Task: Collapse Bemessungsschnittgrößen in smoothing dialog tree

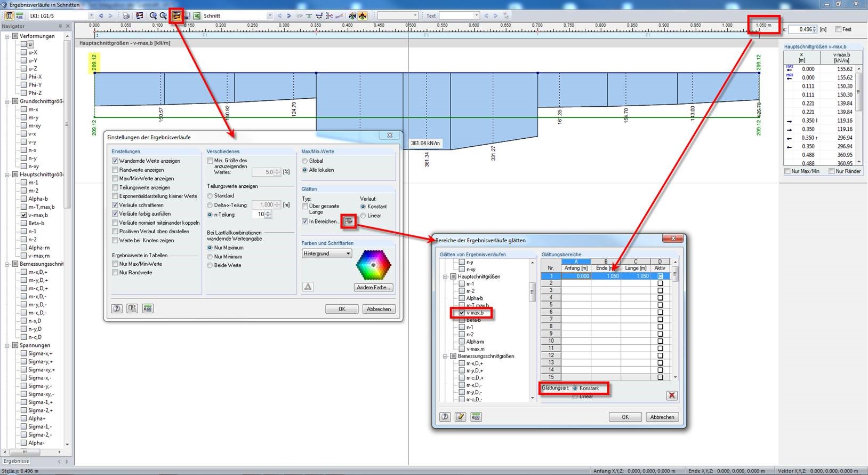Action: pyautogui.click(x=445, y=356)
